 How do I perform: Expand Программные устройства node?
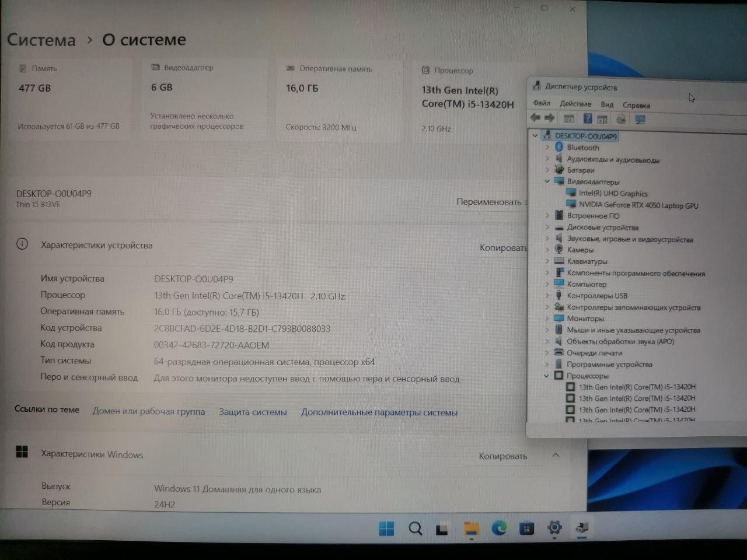coord(547,364)
